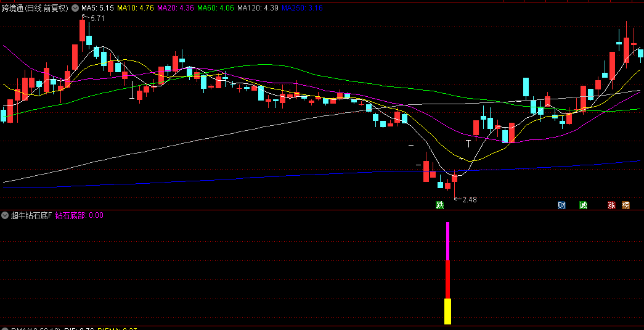
Task: Select the MA250: 3.16 label
Action: (303, 7)
